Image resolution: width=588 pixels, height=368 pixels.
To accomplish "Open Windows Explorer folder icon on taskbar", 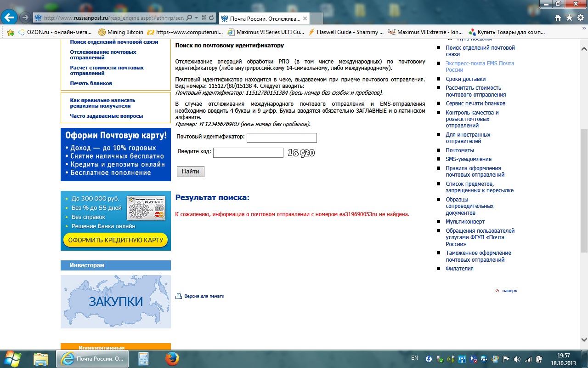I will click(x=41, y=358).
